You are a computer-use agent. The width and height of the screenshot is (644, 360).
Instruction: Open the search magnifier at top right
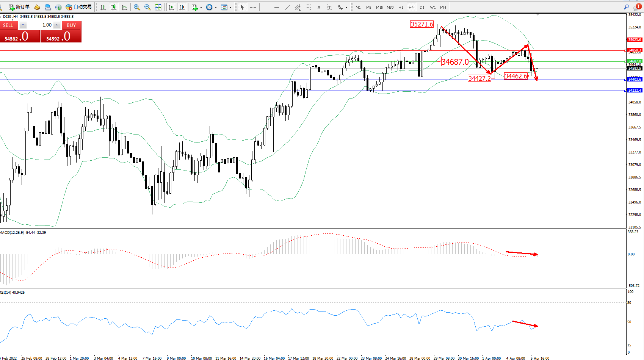click(626, 7)
